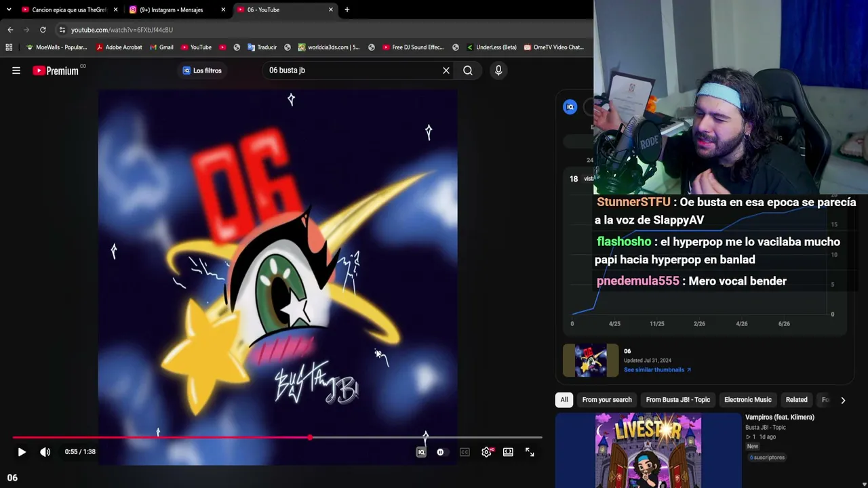Close the Instagram Mensajes tab
This screenshot has height=488, width=868.
223,9
